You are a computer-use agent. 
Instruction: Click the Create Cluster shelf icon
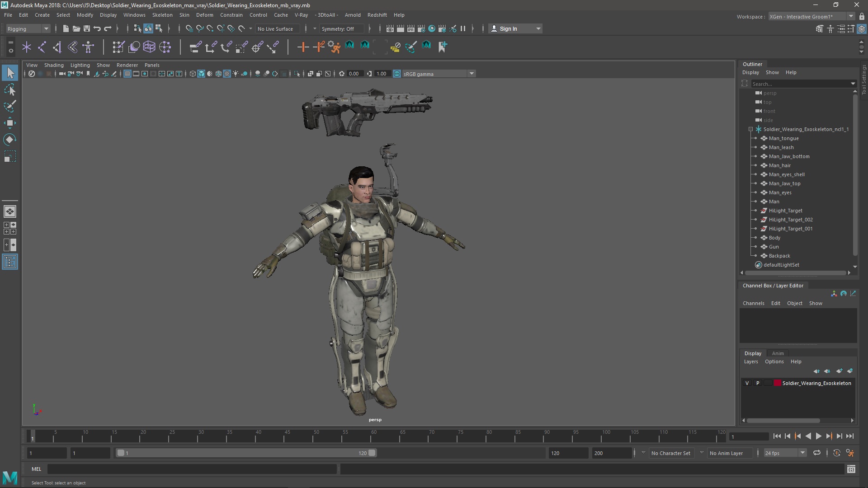tap(165, 47)
